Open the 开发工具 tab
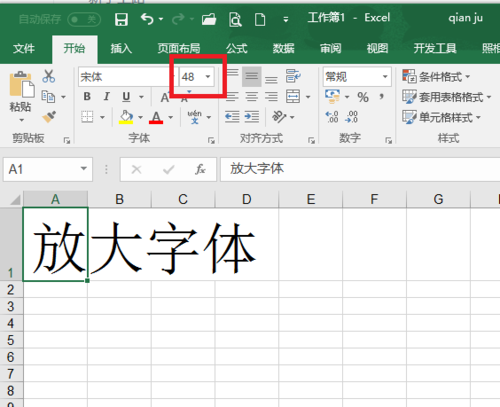Viewport: 500px width, 407px height. coord(435,49)
